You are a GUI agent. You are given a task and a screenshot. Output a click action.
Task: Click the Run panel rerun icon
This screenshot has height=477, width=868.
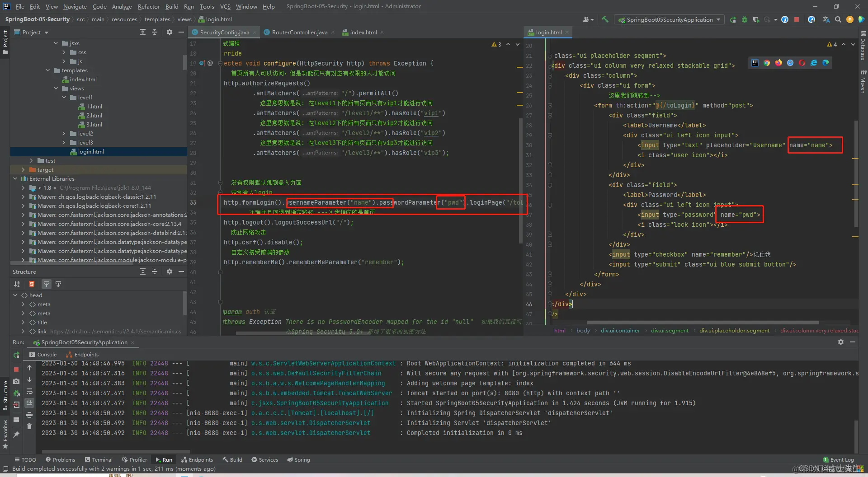[x=17, y=355]
